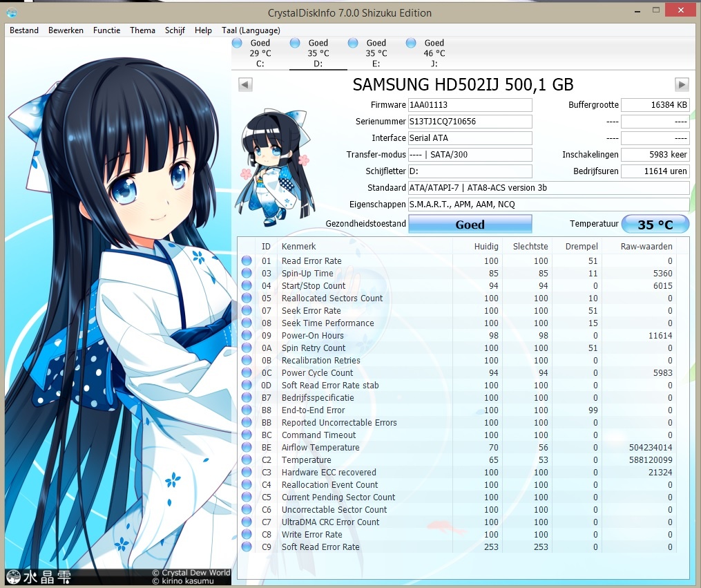701x588 pixels.
Task: Click the Interface field Serial ATA
Action: [470, 138]
